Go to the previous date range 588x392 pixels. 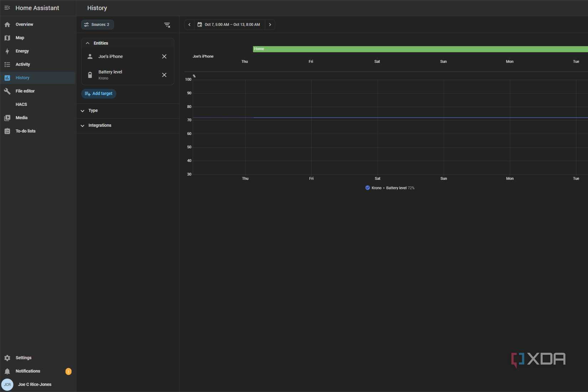click(x=190, y=25)
